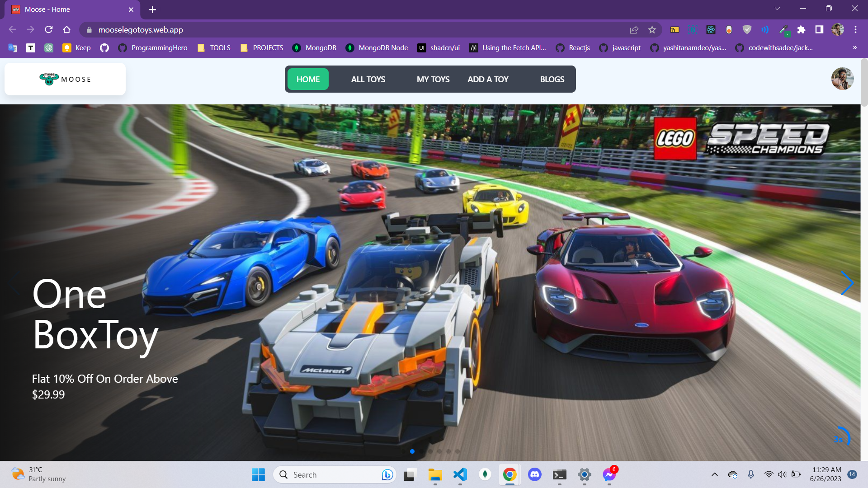Image resolution: width=868 pixels, height=488 pixels.
Task: Open the MY TOYS nav item
Action: (x=433, y=79)
